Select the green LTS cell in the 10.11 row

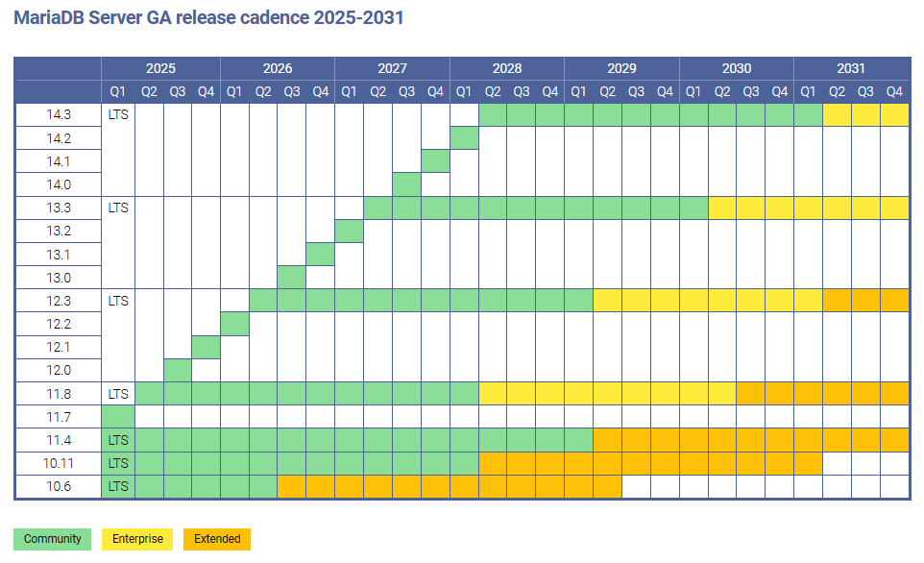click(x=118, y=463)
